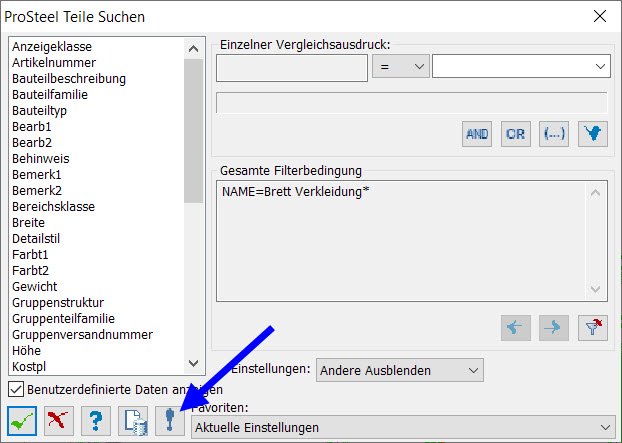Click the blue pin icon button
This screenshot has height=443, width=622.
point(170,420)
